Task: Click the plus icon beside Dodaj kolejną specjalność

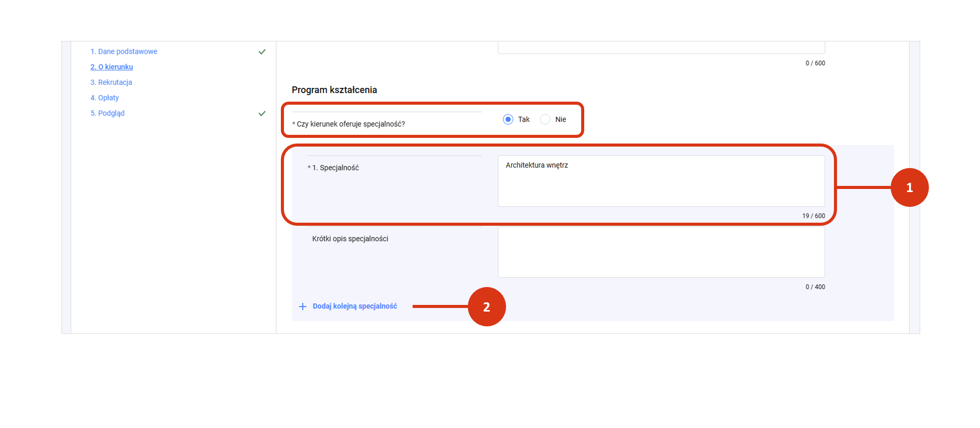Action: (303, 306)
